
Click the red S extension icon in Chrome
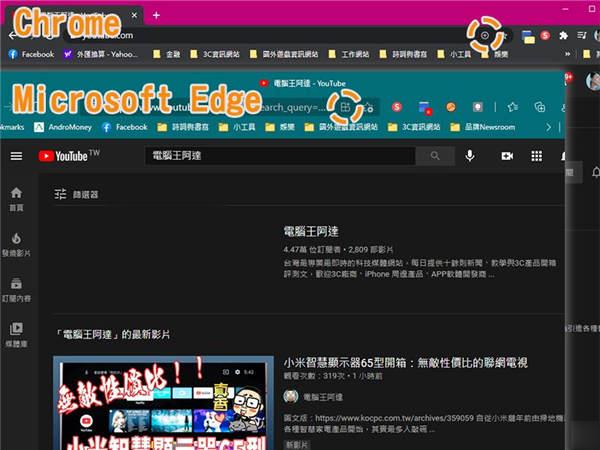(x=545, y=36)
